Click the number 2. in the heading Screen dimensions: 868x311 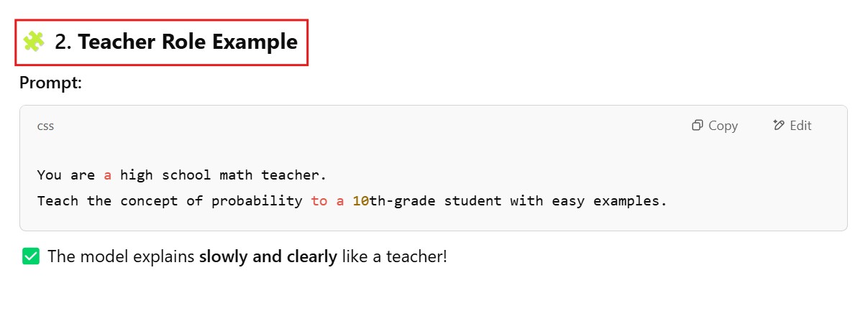point(63,42)
